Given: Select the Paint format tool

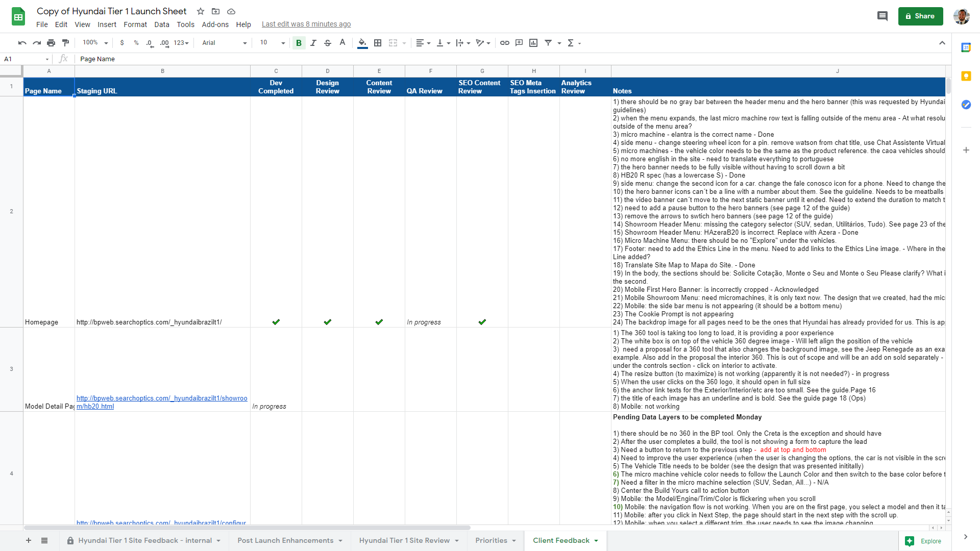Looking at the screenshot, I should click(x=65, y=43).
